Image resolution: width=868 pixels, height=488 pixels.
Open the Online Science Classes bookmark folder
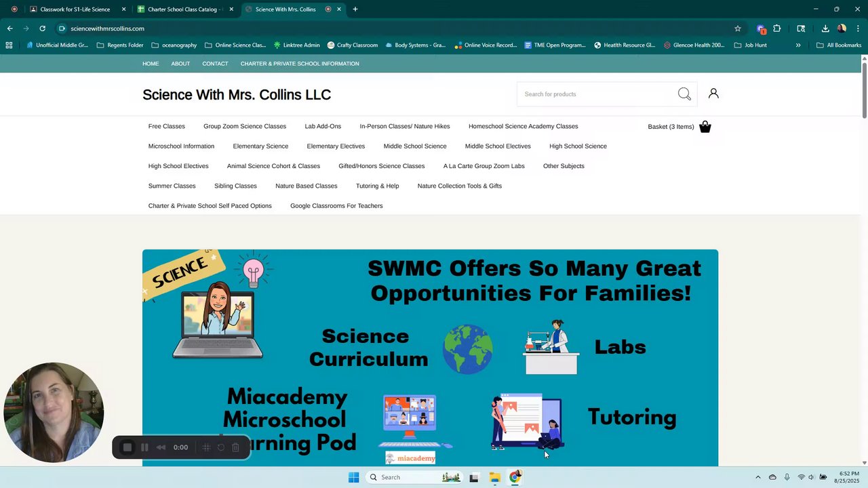pos(235,45)
